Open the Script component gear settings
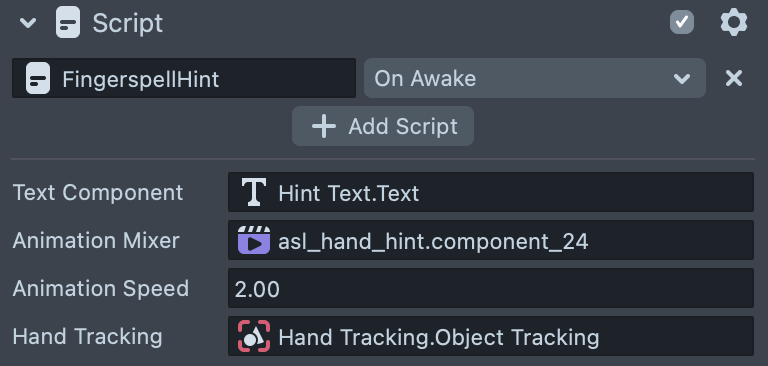This screenshot has width=768, height=366. tap(734, 22)
